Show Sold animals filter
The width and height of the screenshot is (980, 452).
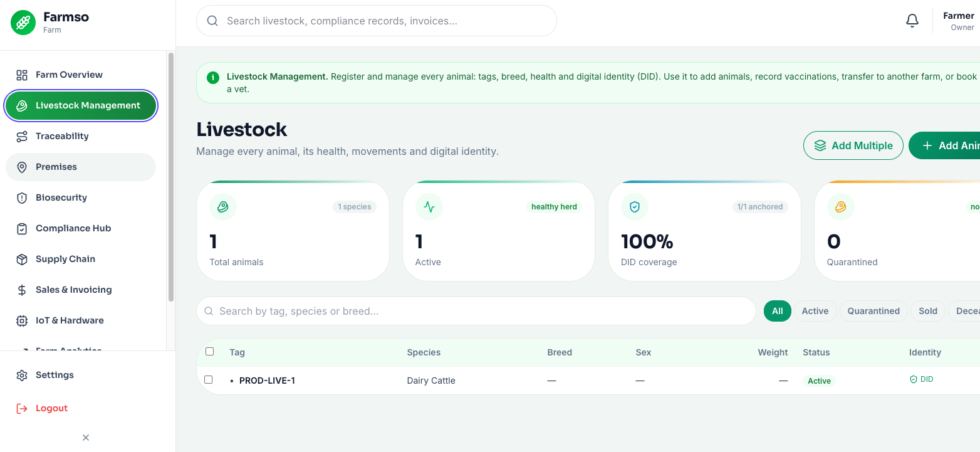(x=928, y=312)
